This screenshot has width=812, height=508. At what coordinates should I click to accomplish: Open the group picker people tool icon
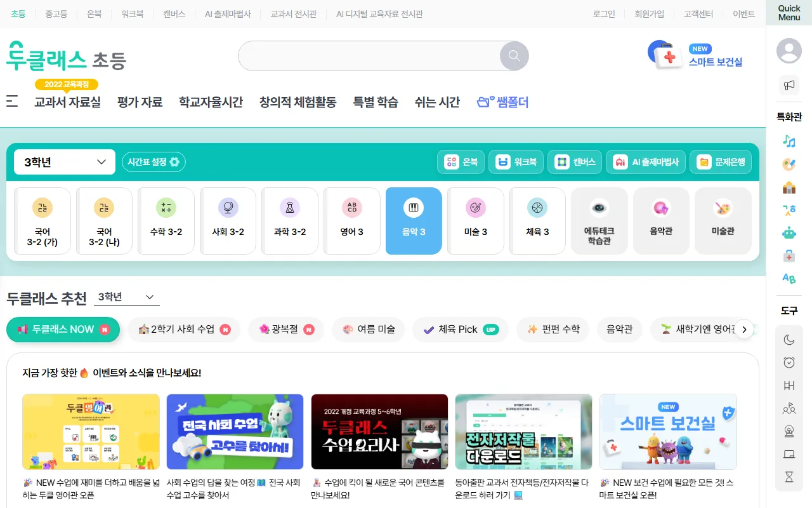789,408
